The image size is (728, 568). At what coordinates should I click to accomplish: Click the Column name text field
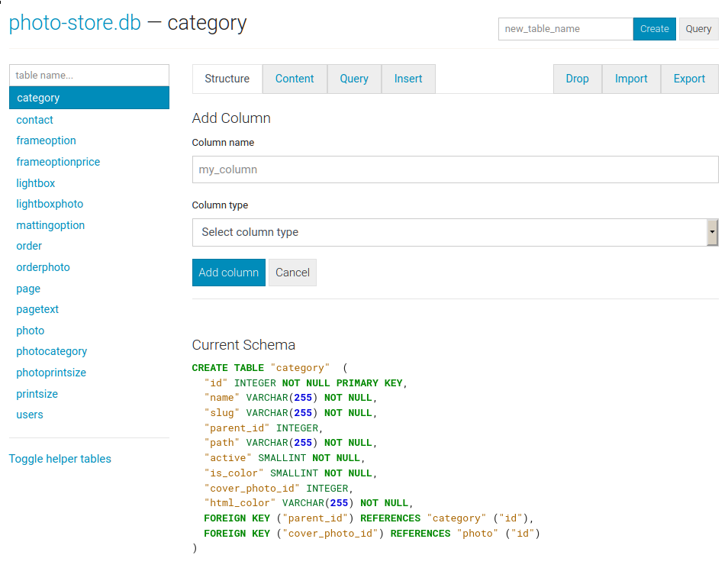tap(455, 169)
